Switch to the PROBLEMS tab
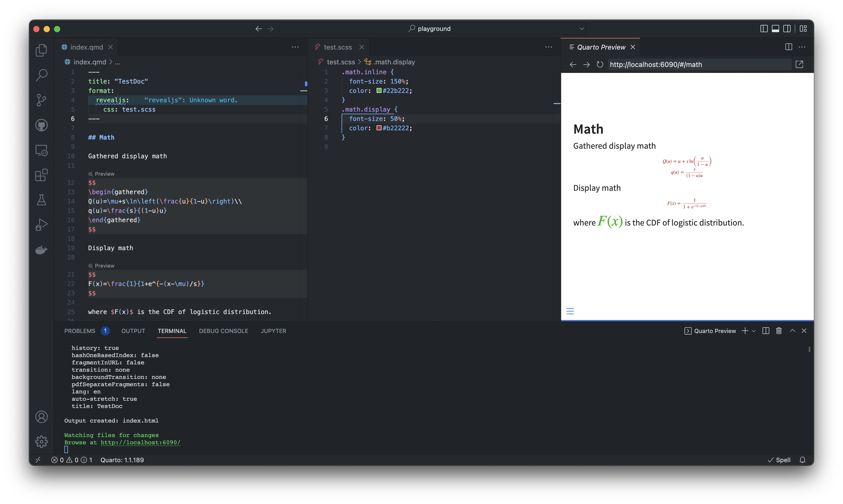This screenshot has width=843, height=504. pos(80,331)
